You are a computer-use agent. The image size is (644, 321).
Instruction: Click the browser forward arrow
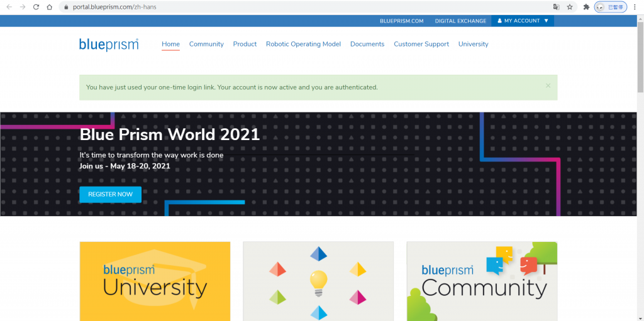[x=23, y=7]
